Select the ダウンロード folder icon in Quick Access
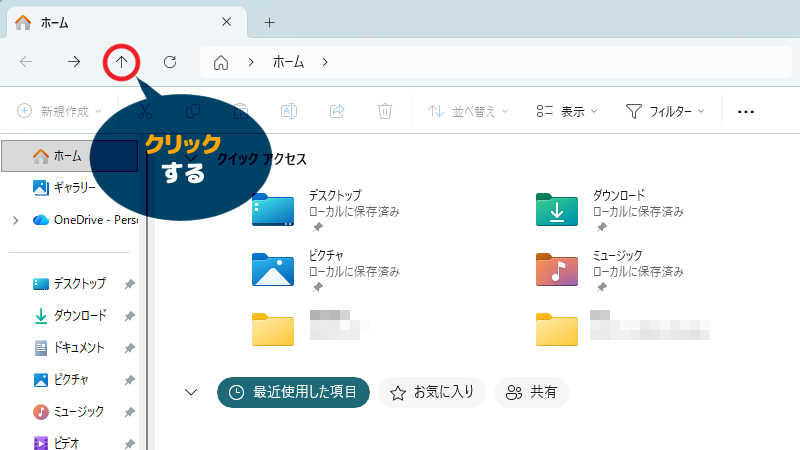The image size is (800, 450). pos(557,210)
